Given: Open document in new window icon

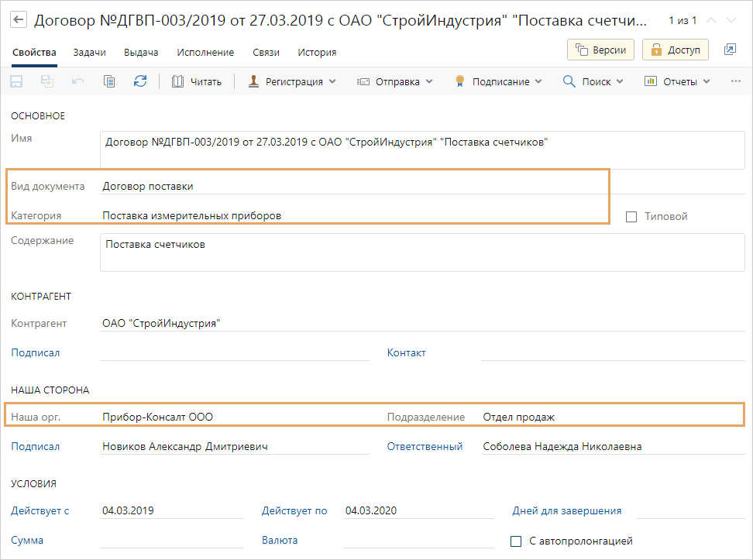Looking at the screenshot, I should (x=730, y=50).
